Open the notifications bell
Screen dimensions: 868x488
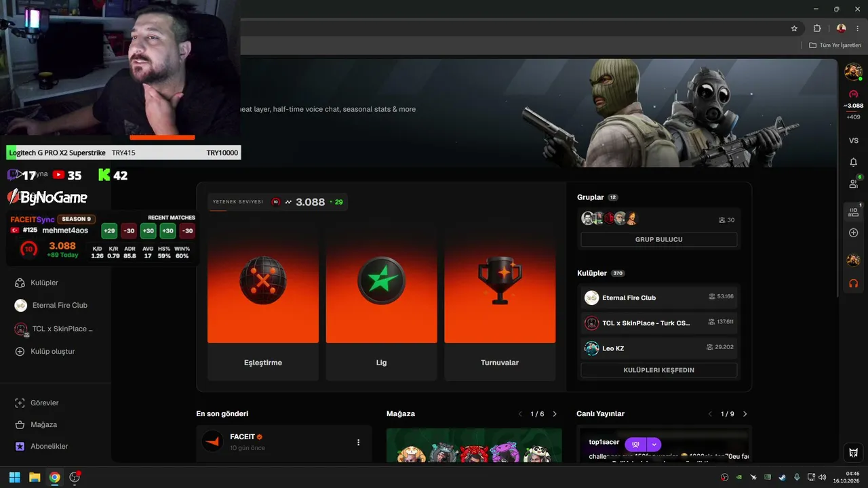click(x=854, y=163)
